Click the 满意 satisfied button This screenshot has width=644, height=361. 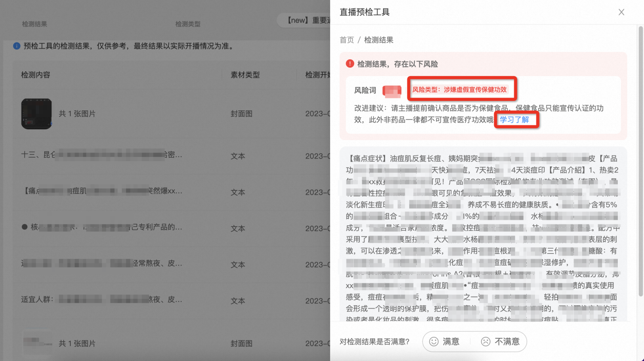[x=445, y=342]
